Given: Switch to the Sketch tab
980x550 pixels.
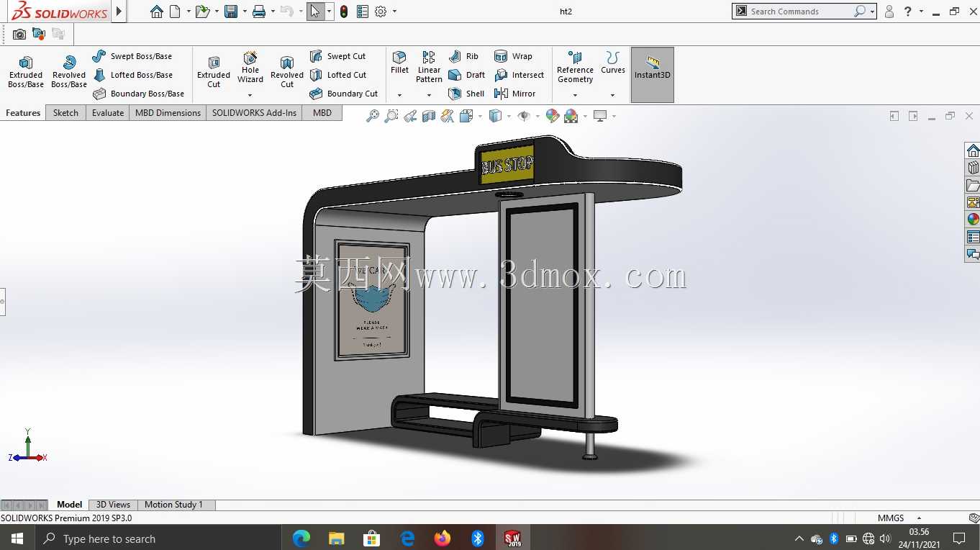Looking at the screenshot, I should coord(65,113).
